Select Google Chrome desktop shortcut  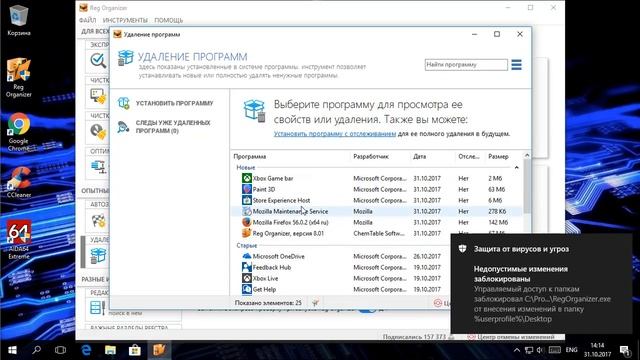(18, 133)
